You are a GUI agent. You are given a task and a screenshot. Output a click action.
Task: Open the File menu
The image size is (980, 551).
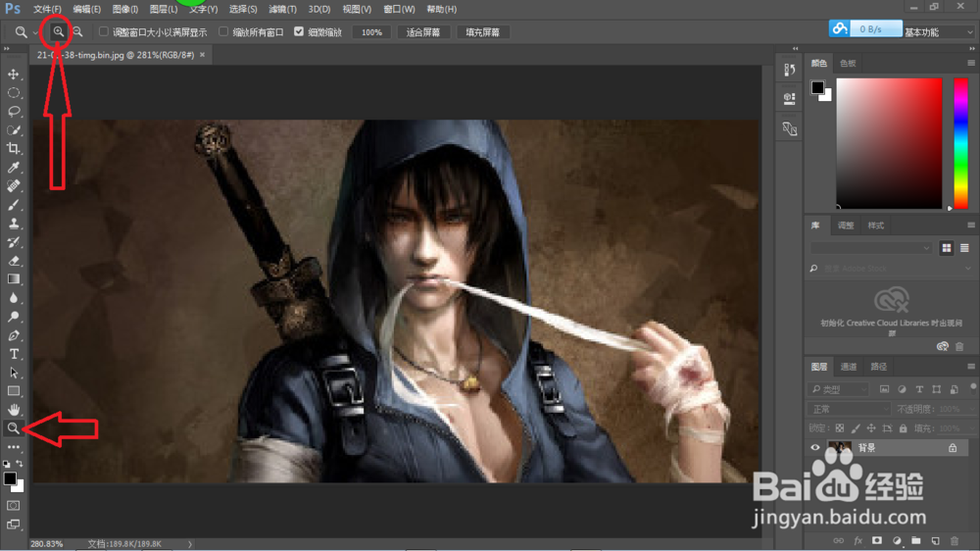pyautogui.click(x=47, y=10)
